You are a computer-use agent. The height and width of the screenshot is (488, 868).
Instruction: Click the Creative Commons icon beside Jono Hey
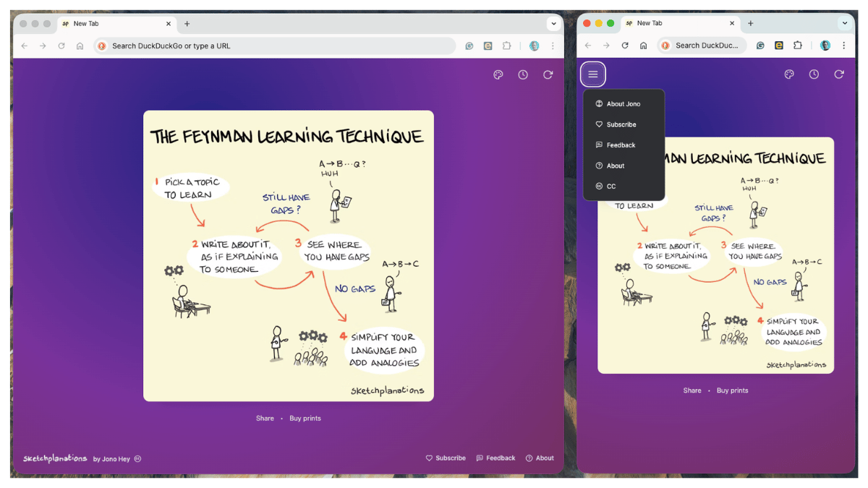pos(137,458)
